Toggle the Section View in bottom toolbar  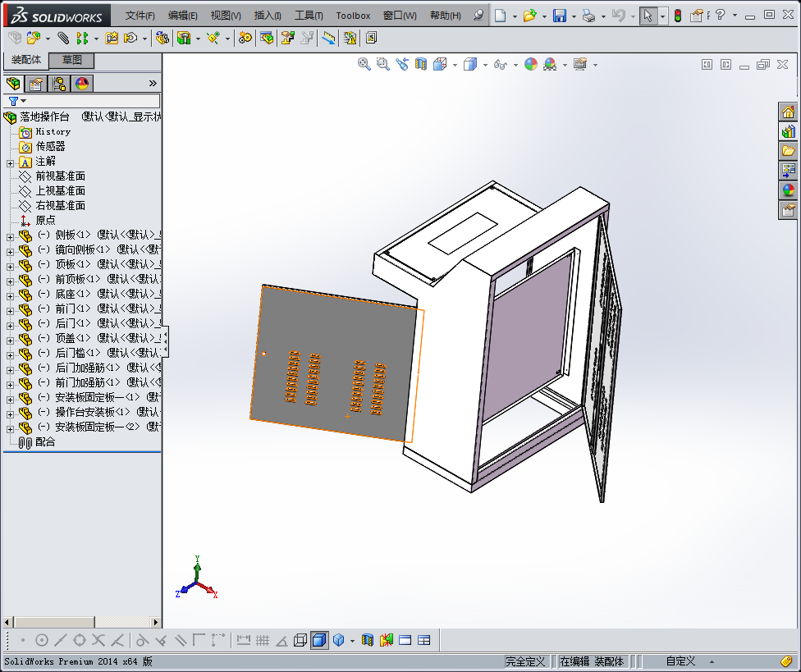coord(368,640)
